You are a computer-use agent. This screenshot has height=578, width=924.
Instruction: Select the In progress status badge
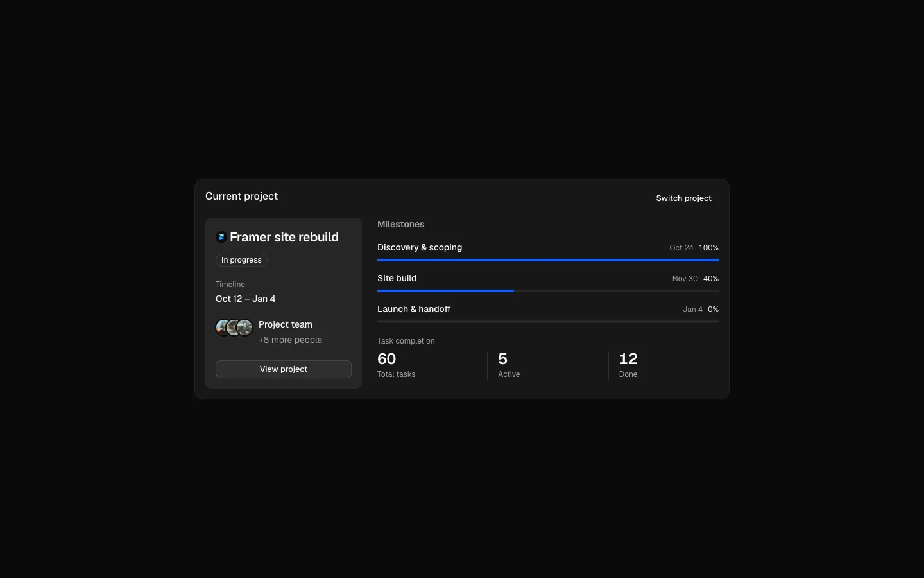(x=241, y=260)
